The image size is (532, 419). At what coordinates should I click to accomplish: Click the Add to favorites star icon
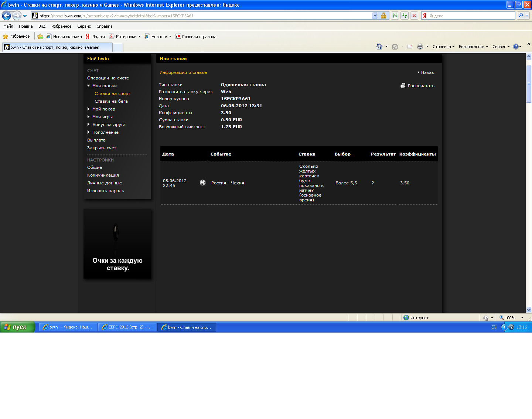click(x=40, y=37)
